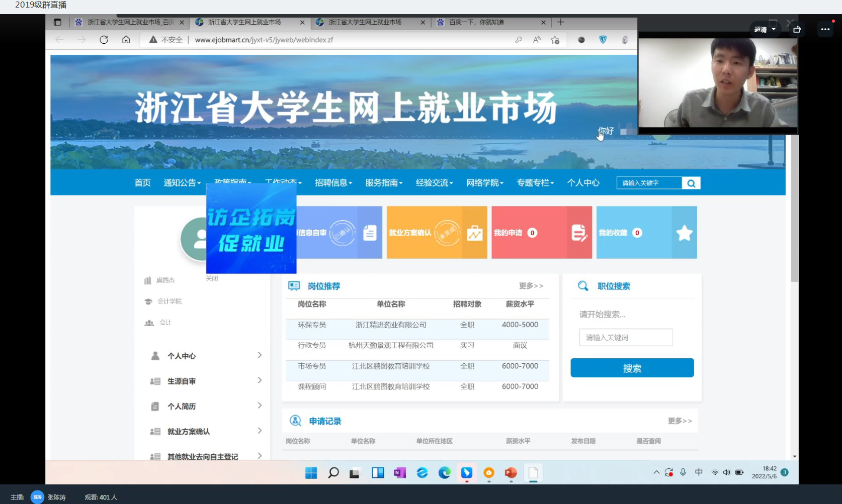The height and width of the screenshot is (504, 842).
Task: Click the read aloud icon in address bar
Action: click(537, 40)
